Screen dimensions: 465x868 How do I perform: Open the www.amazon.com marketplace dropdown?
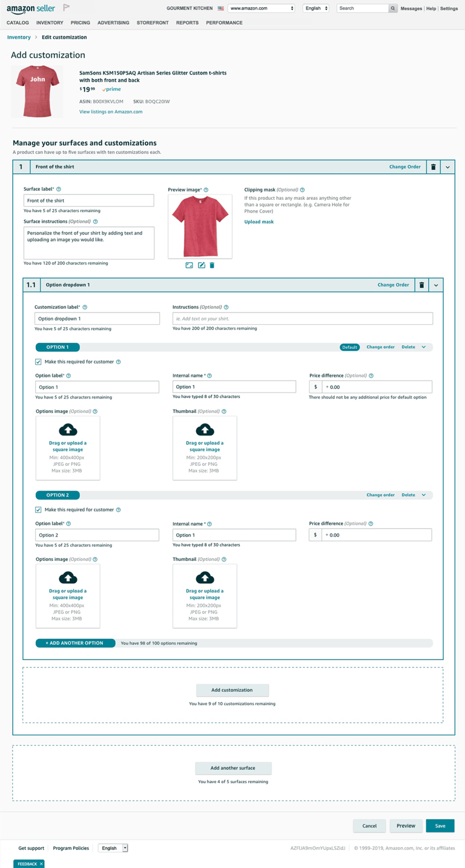261,8
